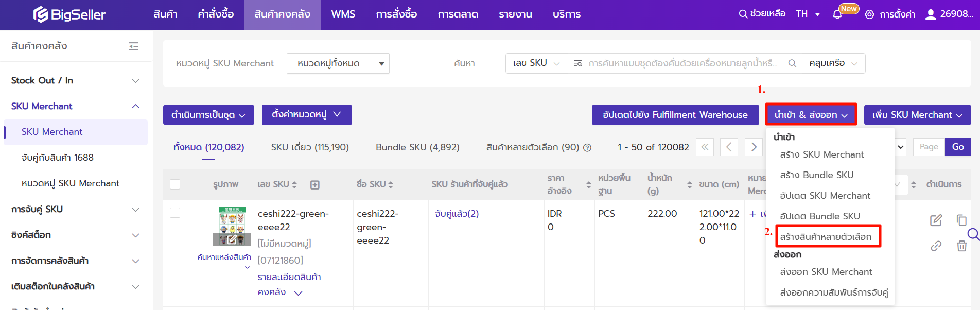Click the copy SKU icon in the row
Screen dimensions: 980x310
pyautogui.click(x=961, y=220)
